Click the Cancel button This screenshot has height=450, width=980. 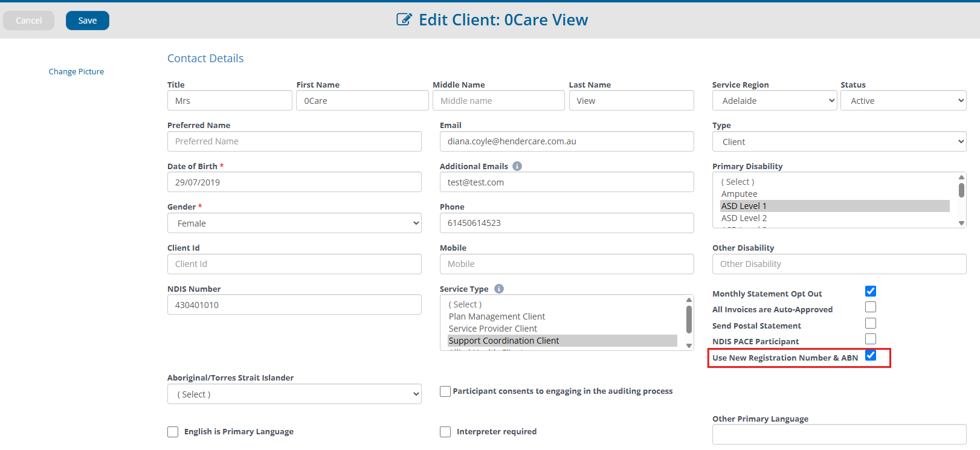[29, 21]
